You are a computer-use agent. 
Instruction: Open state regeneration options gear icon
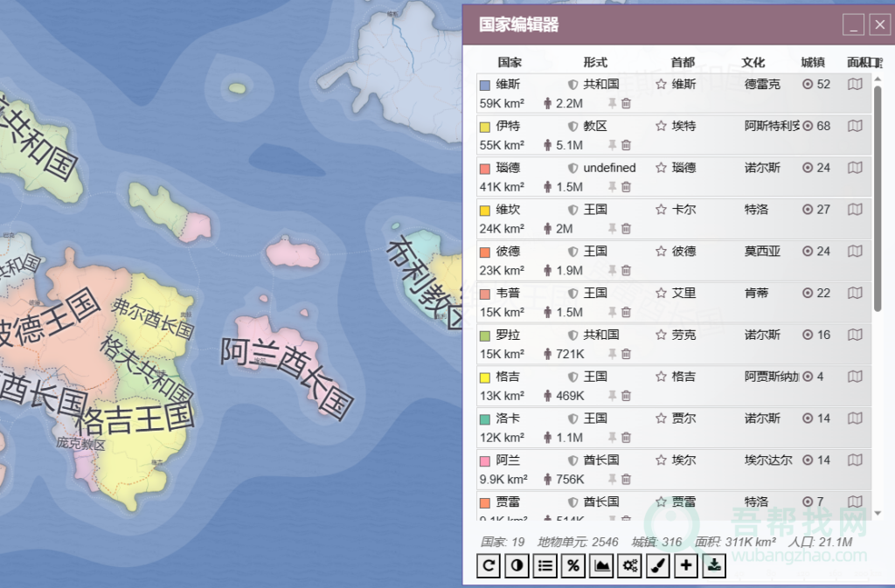tap(629, 565)
